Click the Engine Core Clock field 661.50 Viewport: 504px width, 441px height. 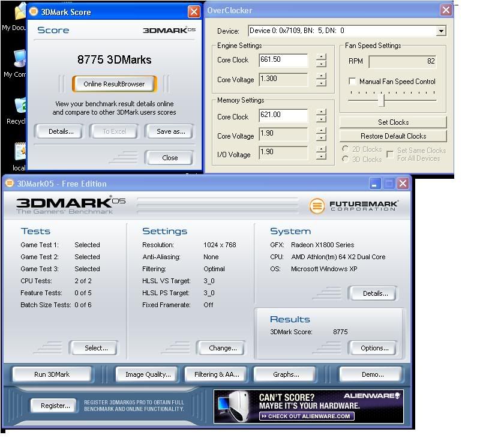click(x=283, y=60)
